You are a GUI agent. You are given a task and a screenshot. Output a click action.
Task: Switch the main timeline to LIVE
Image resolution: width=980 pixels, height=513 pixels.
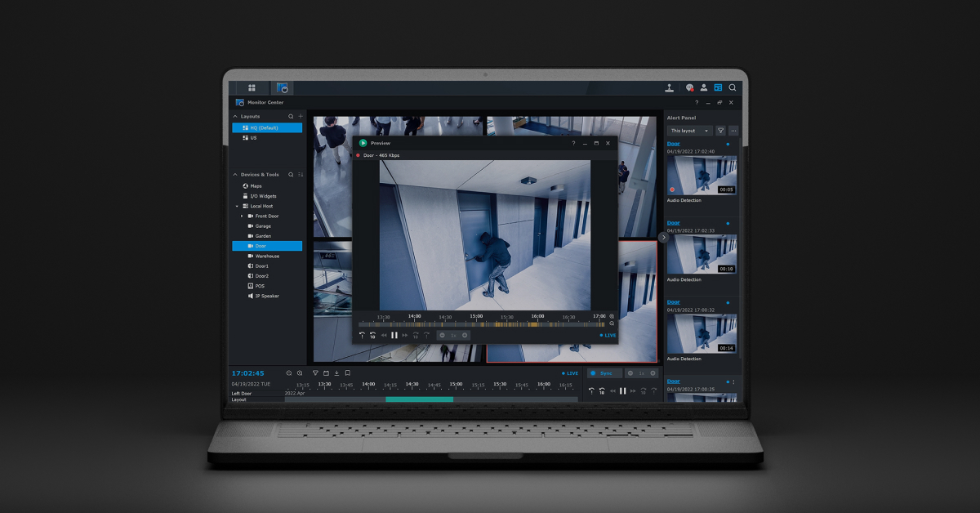[x=570, y=373]
